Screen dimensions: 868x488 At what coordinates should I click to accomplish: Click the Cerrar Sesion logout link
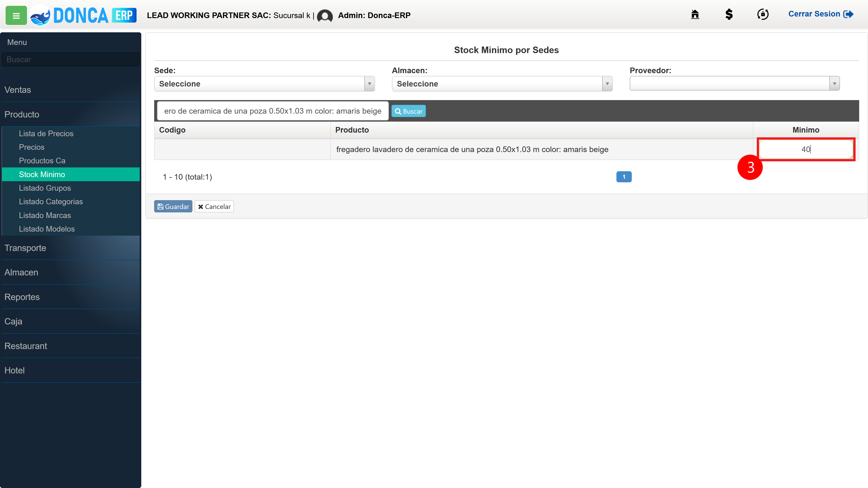pyautogui.click(x=821, y=14)
